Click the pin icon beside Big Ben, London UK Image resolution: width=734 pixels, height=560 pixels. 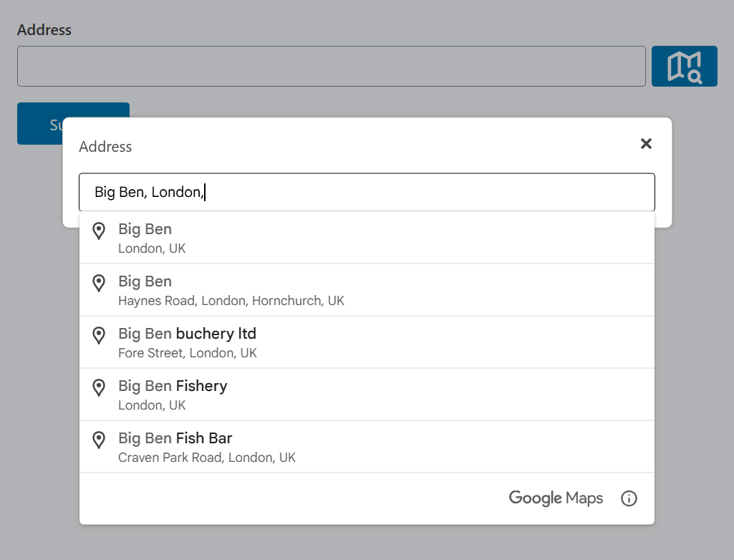point(99,232)
